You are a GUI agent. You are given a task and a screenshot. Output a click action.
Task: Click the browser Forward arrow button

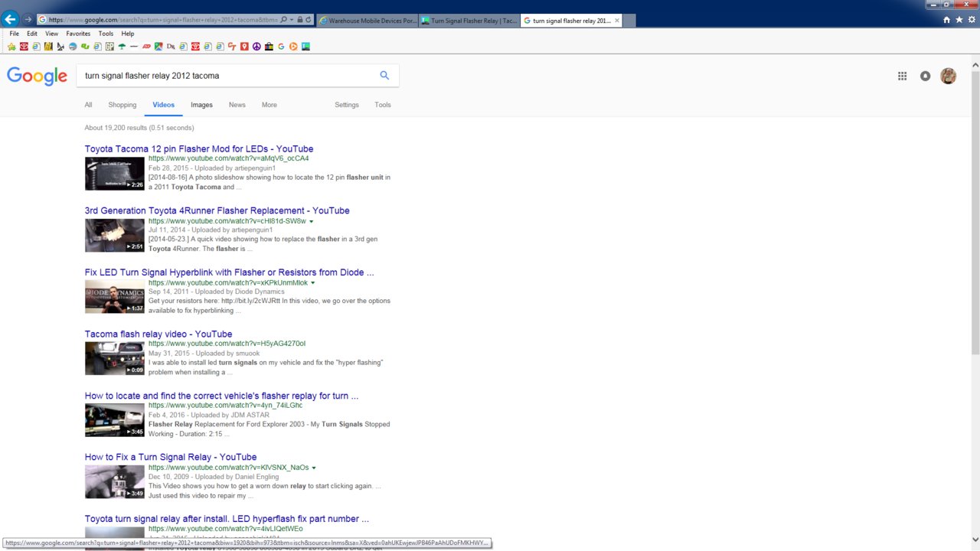click(28, 19)
